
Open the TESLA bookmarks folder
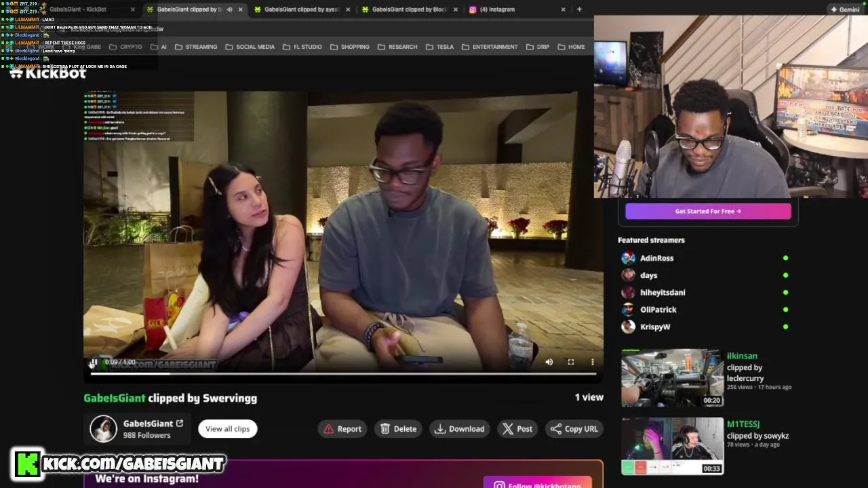pyautogui.click(x=439, y=47)
